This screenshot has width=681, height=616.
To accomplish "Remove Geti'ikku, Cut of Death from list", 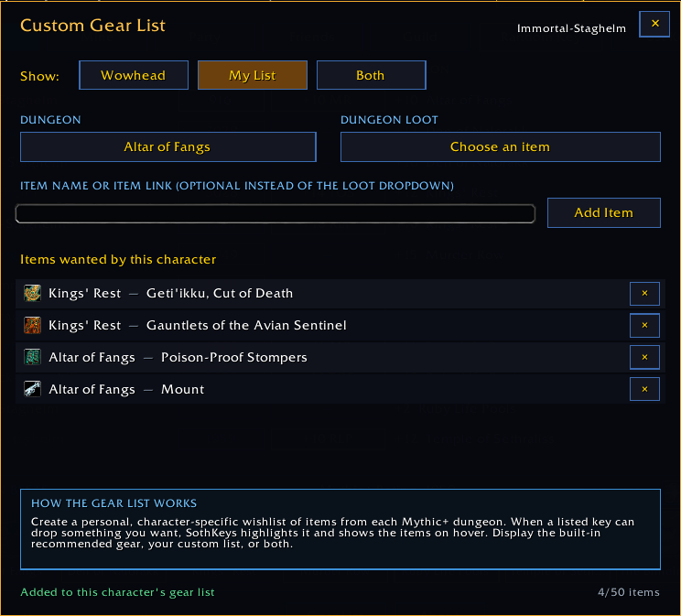I will tap(644, 294).
